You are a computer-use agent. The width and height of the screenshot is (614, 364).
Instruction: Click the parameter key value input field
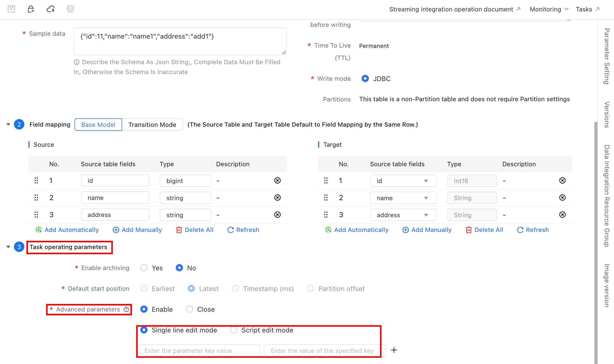(x=199, y=351)
